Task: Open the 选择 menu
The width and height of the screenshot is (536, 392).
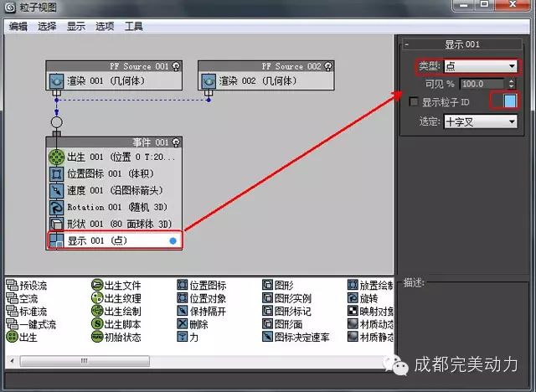Action: pos(47,26)
